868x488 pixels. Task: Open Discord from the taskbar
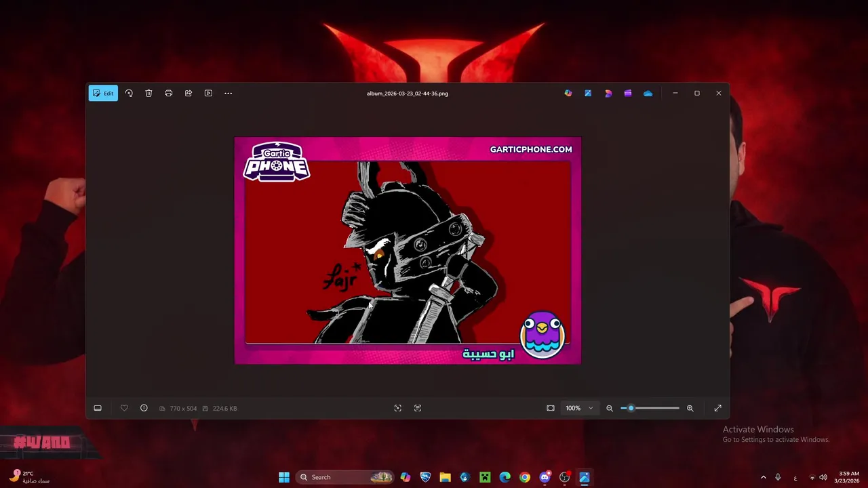[545, 477]
